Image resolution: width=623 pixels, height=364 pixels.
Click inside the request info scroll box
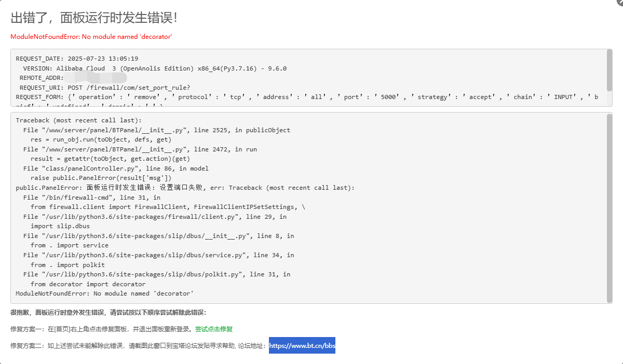pyautogui.click(x=311, y=78)
